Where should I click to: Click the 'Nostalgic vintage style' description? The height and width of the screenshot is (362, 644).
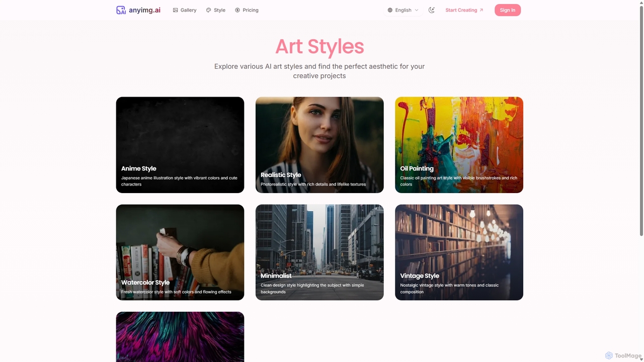(x=449, y=289)
